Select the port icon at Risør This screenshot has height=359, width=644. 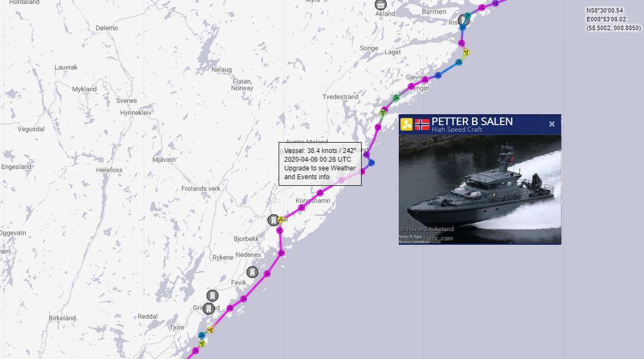click(x=463, y=20)
